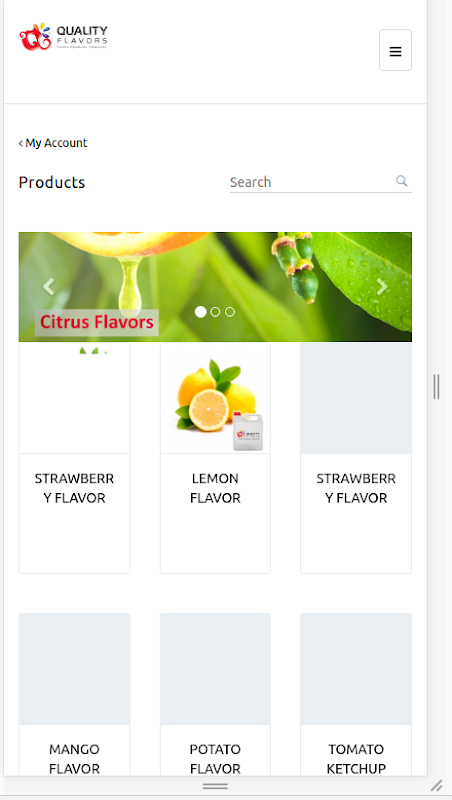452x800 pixels.
Task: Click the search magnifier icon
Action: (401, 181)
